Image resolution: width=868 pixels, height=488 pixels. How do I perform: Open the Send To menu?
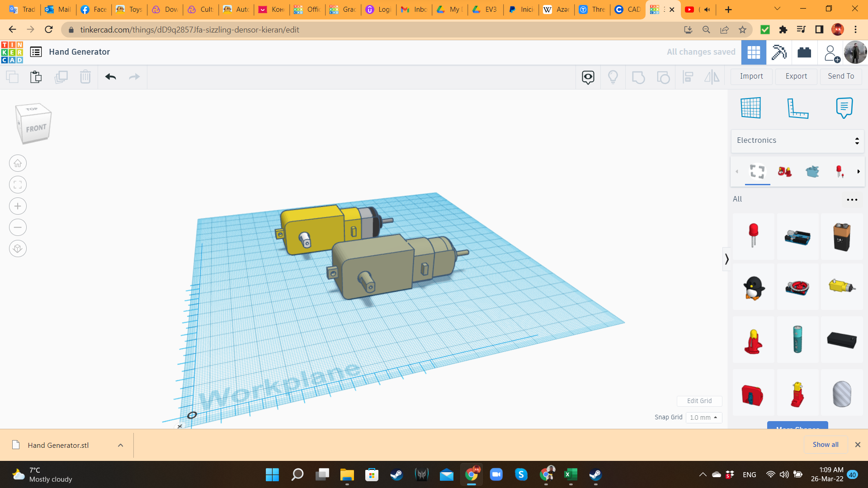[840, 76]
